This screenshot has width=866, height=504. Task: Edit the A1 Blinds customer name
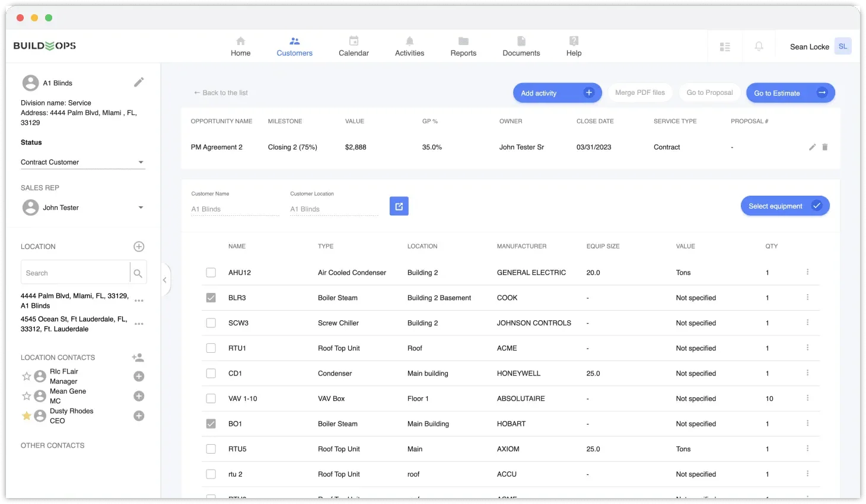click(138, 82)
